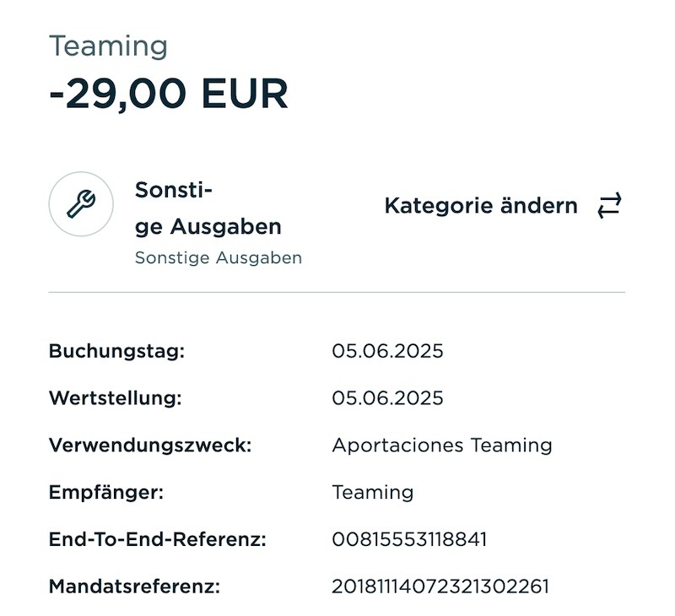This screenshot has width=675, height=616.
Task: Click the End-To-End-Referenz label
Action: pos(158,539)
